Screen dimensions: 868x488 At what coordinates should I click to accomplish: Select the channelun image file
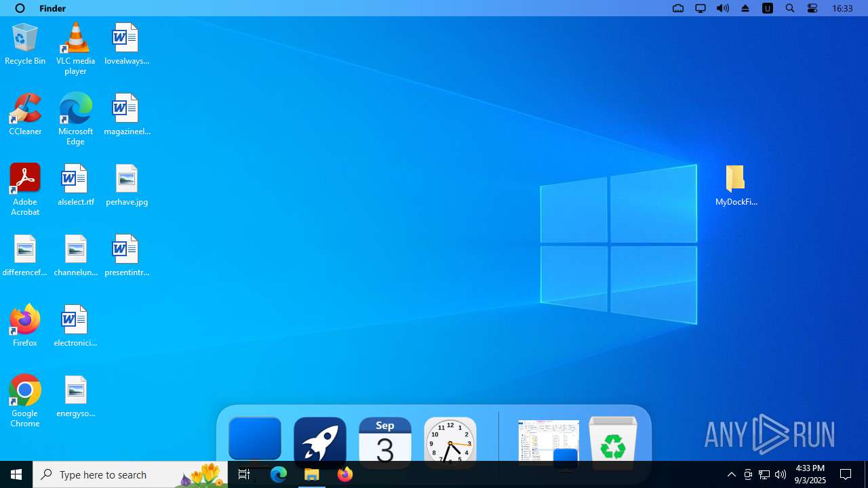tap(75, 256)
